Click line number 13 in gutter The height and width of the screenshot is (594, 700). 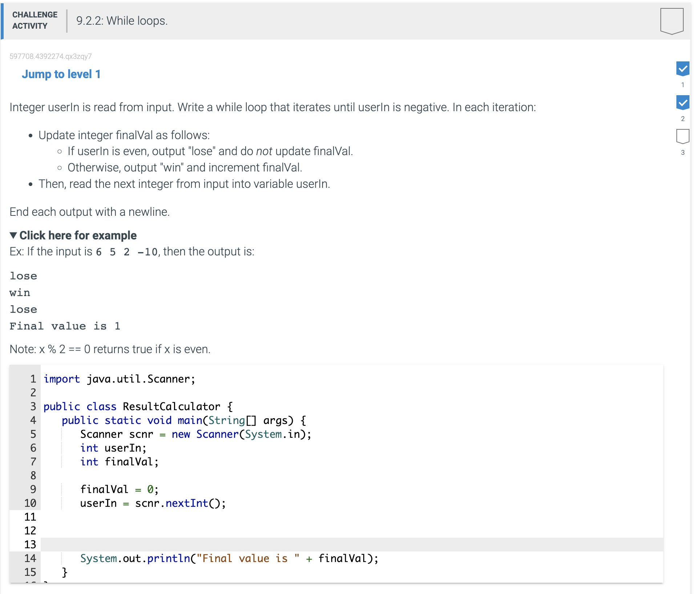30,545
